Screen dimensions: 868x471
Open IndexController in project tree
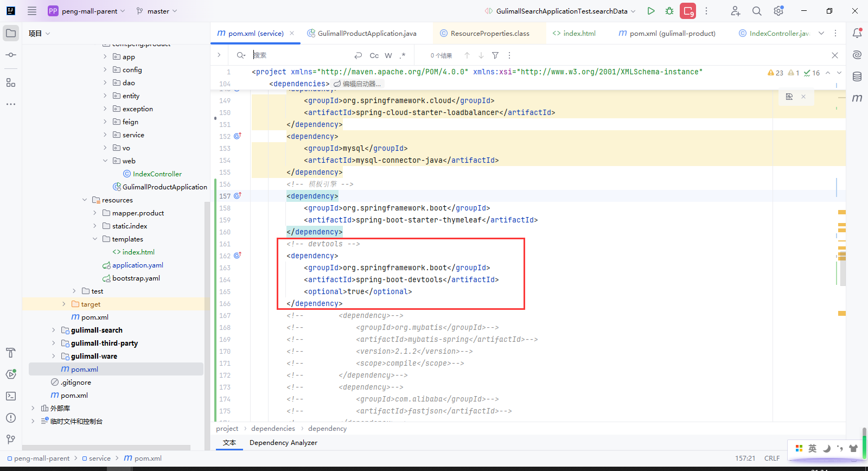[x=157, y=174]
